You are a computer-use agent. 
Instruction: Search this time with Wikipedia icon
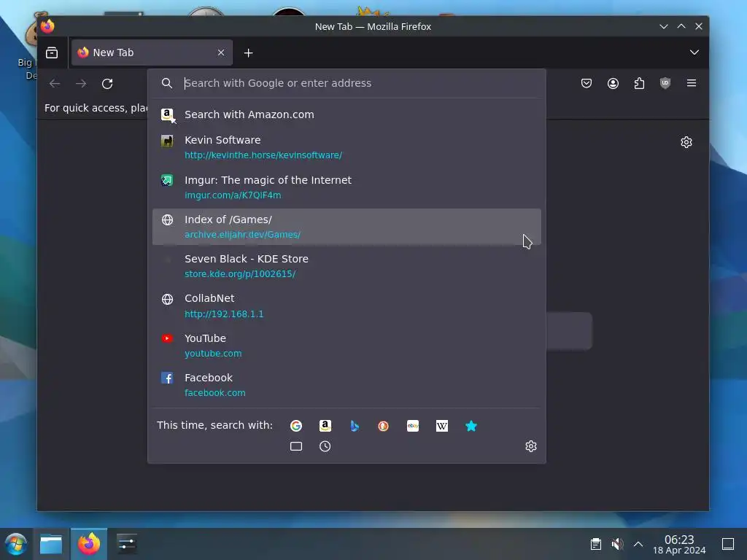pyautogui.click(x=441, y=426)
